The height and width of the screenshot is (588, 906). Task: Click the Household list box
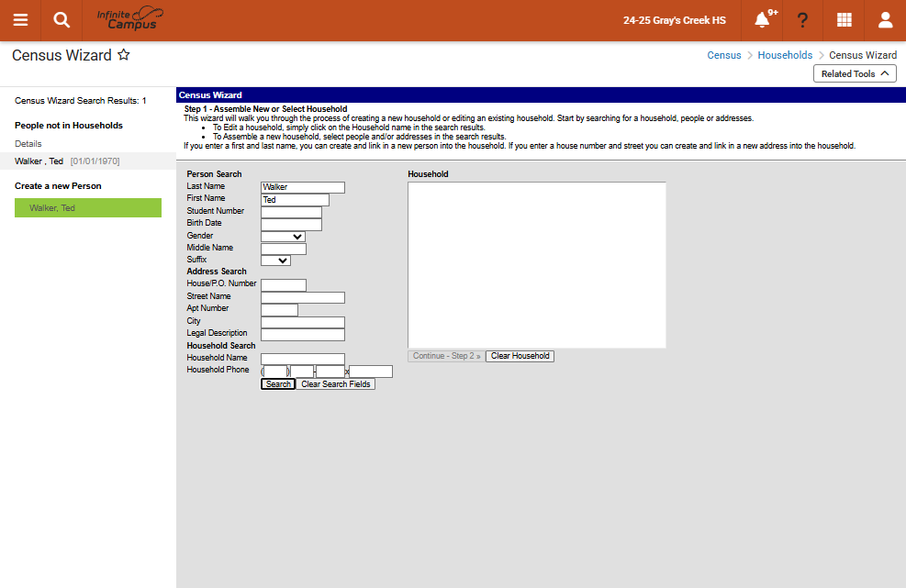coord(537,265)
